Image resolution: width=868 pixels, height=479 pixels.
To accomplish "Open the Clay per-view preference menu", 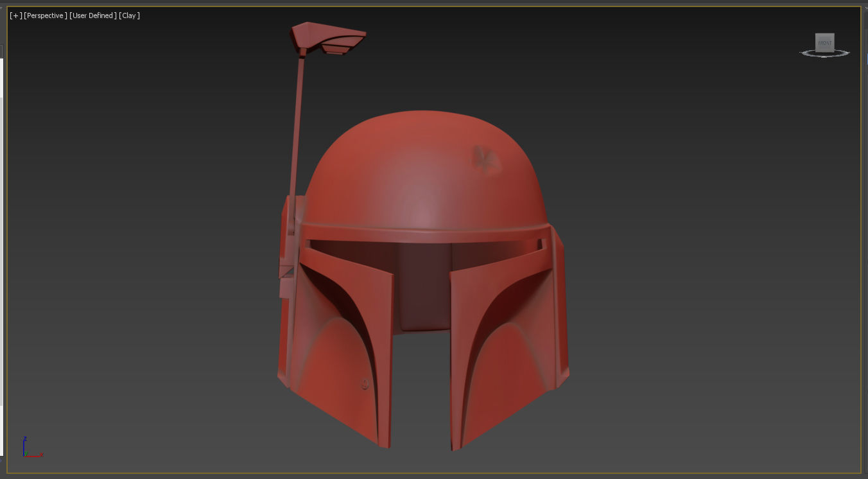I will [130, 15].
